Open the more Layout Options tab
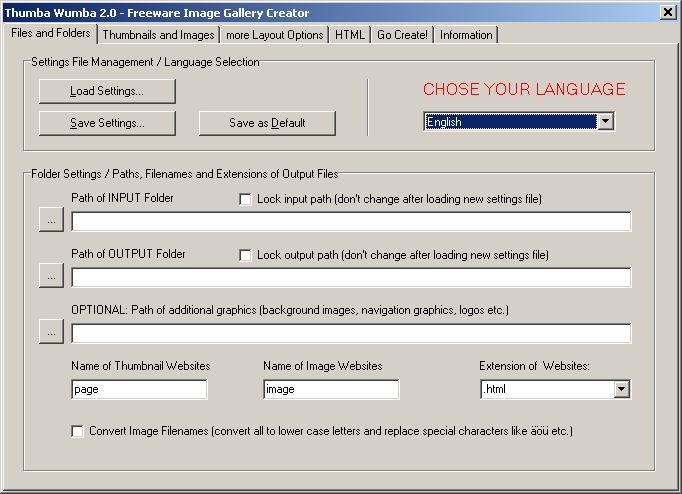The width and height of the screenshot is (682, 494). point(274,35)
